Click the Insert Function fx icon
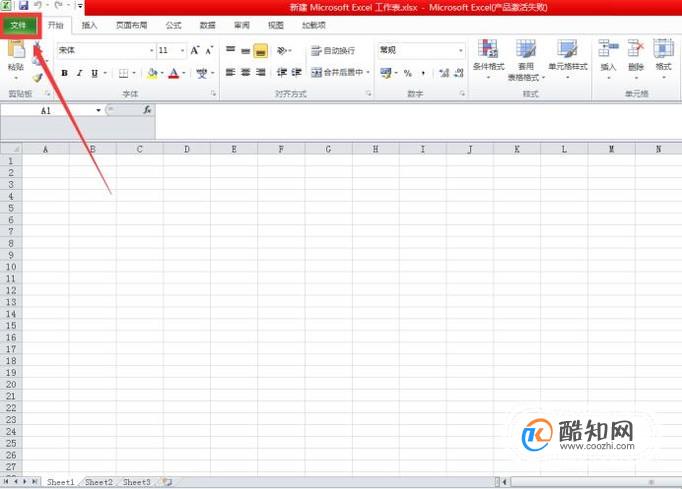 click(x=147, y=110)
